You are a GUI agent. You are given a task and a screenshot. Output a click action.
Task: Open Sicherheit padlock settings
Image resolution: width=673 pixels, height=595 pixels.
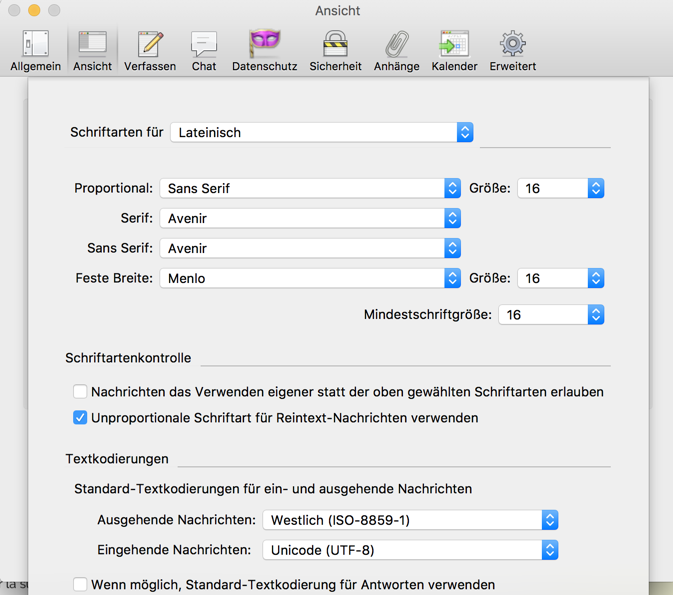[335, 50]
